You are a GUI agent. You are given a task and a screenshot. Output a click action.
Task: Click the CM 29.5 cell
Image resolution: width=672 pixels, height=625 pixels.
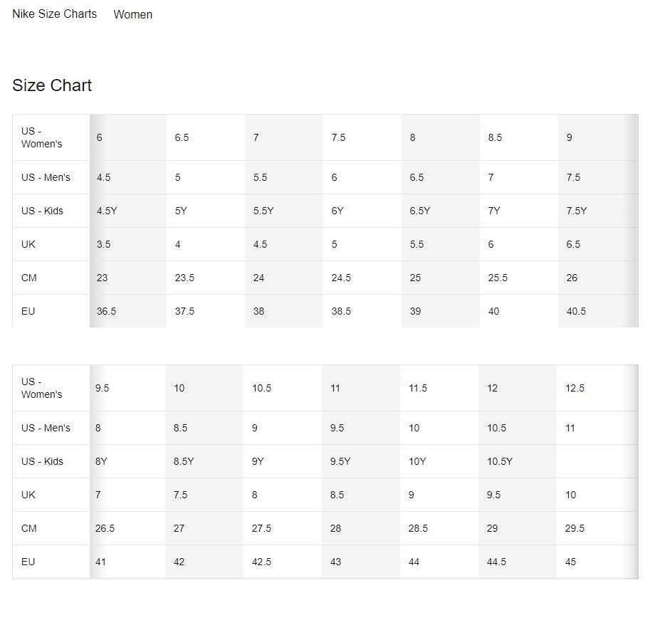click(597, 529)
